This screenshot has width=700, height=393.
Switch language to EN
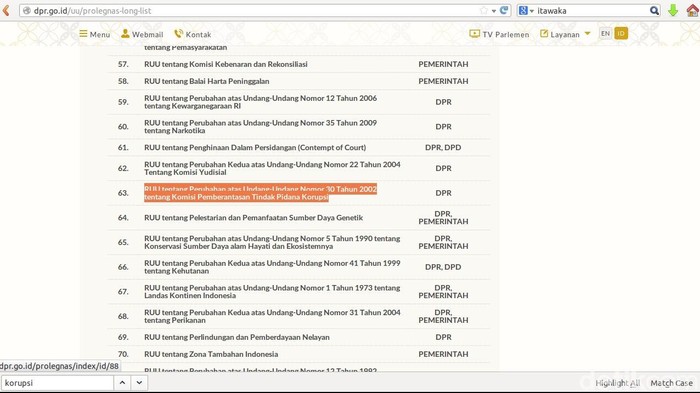(x=605, y=33)
